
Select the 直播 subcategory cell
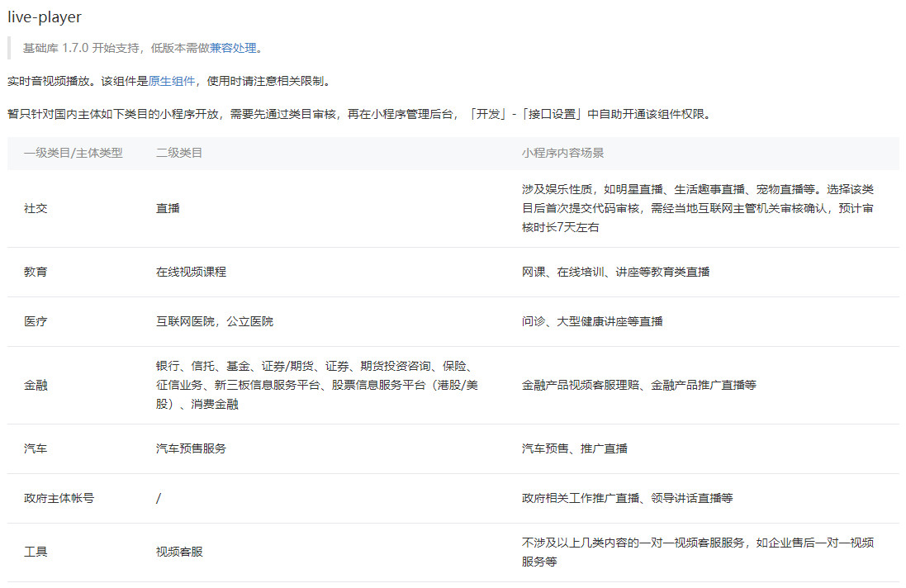click(x=168, y=208)
